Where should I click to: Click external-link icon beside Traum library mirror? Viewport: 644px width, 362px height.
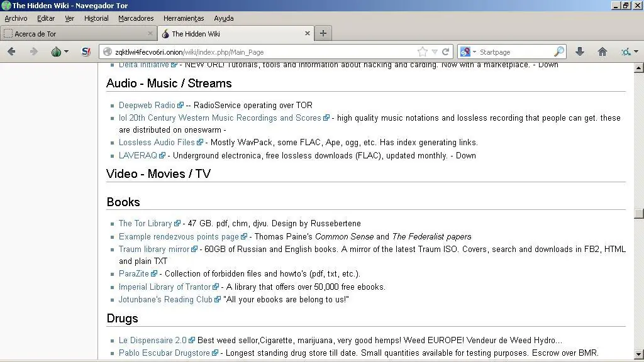pos(194,250)
